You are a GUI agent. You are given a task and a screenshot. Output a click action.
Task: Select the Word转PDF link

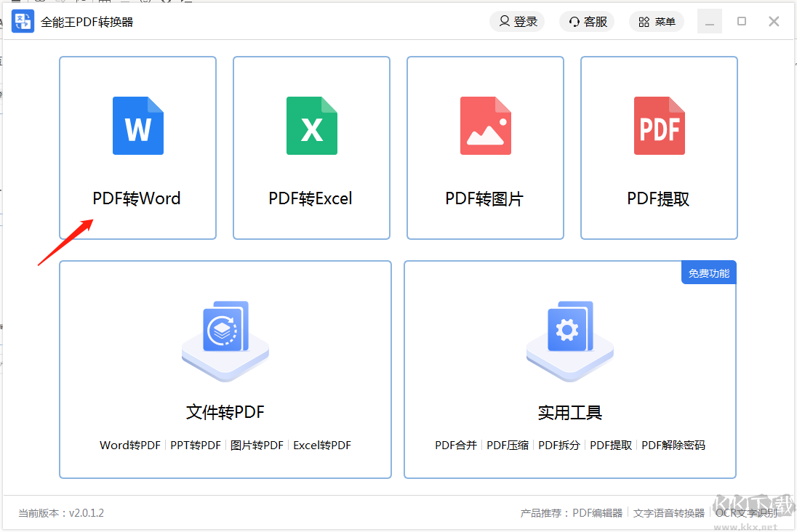(130, 446)
